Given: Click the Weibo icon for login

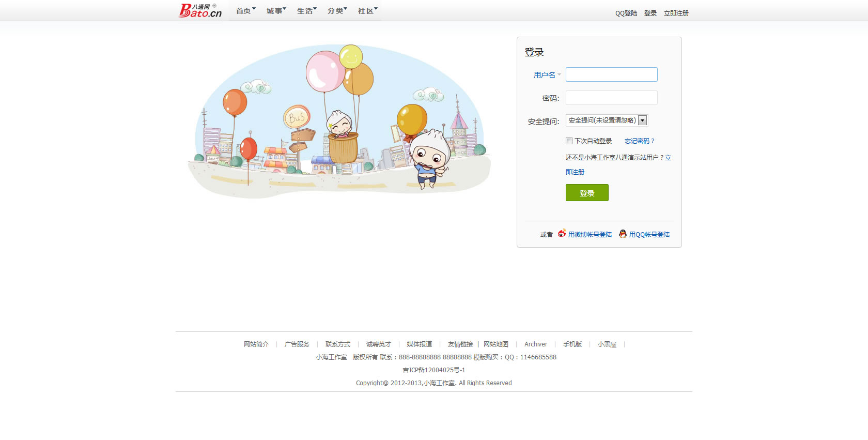Looking at the screenshot, I should pyautogui.click(x=562, y=234).
